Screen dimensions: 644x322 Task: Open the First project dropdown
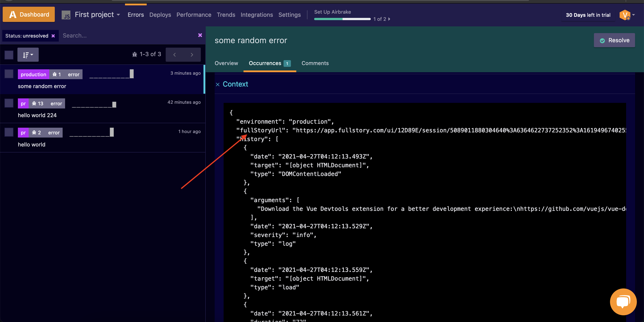pyautogui.click(x=97, y=15)
